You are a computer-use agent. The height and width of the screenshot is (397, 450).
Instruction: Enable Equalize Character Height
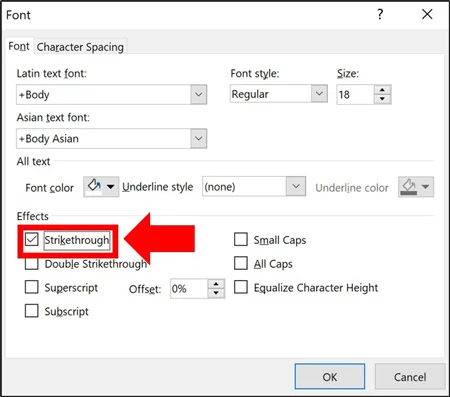tap(241, 287)
